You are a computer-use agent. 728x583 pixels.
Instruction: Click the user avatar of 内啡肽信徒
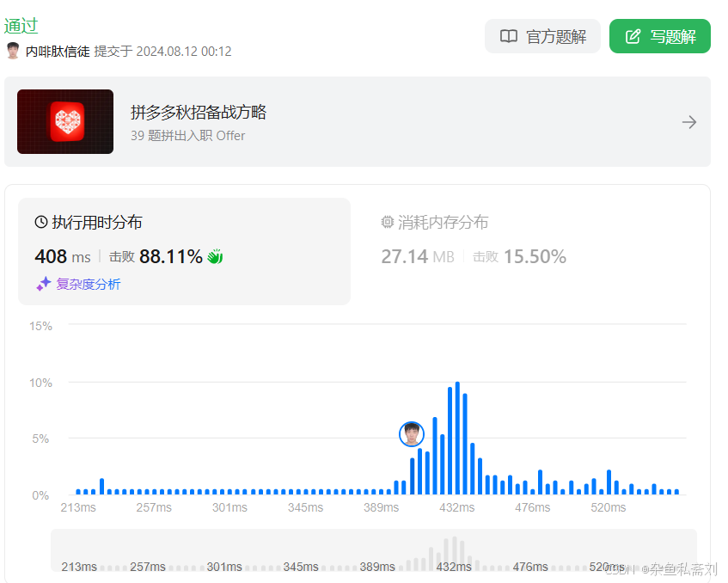click(x=14, y=51)
